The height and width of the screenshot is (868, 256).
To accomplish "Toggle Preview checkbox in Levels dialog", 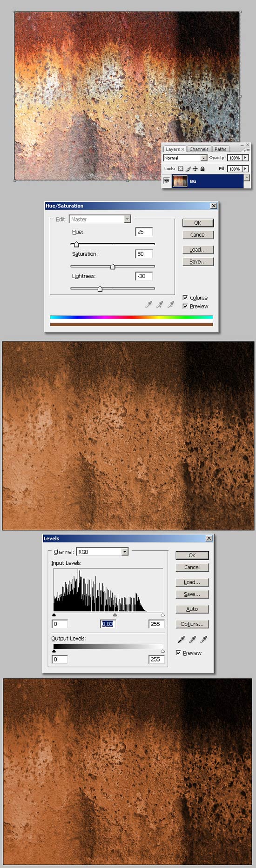I will [x=178, y=653].
